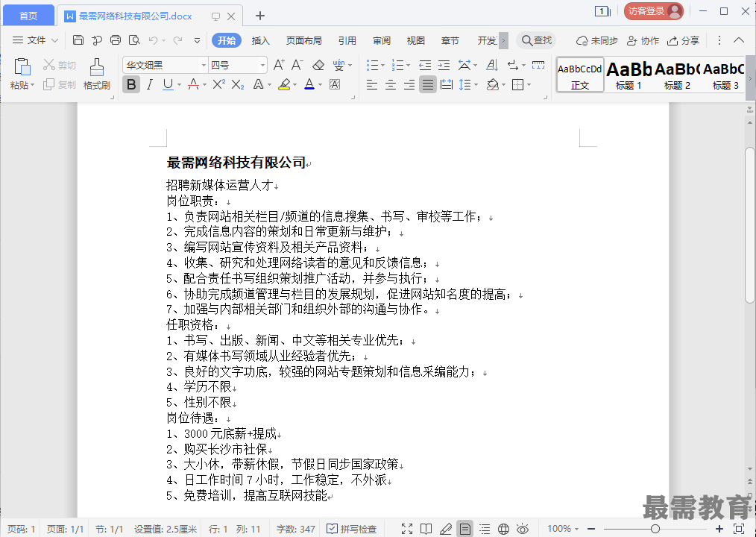Apply 标题 1 style

[629, 75]
